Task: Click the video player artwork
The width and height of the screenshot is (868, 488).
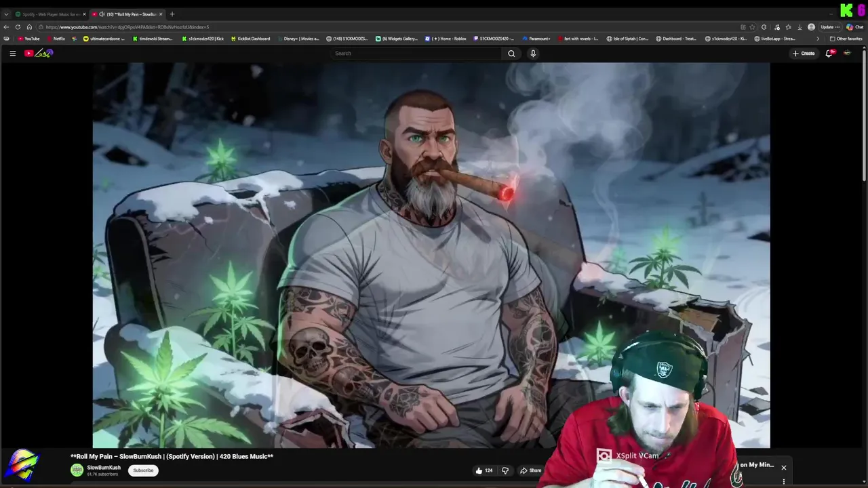Action: (431, 256)
